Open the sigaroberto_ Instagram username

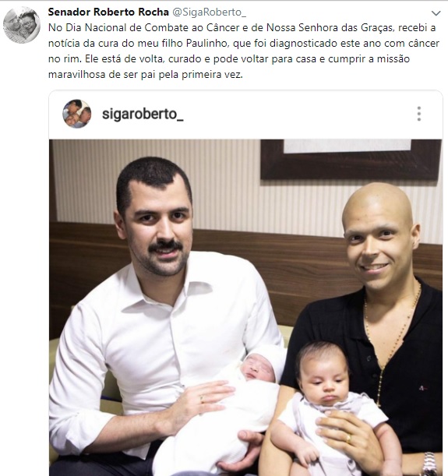click(x=143, y=115)
